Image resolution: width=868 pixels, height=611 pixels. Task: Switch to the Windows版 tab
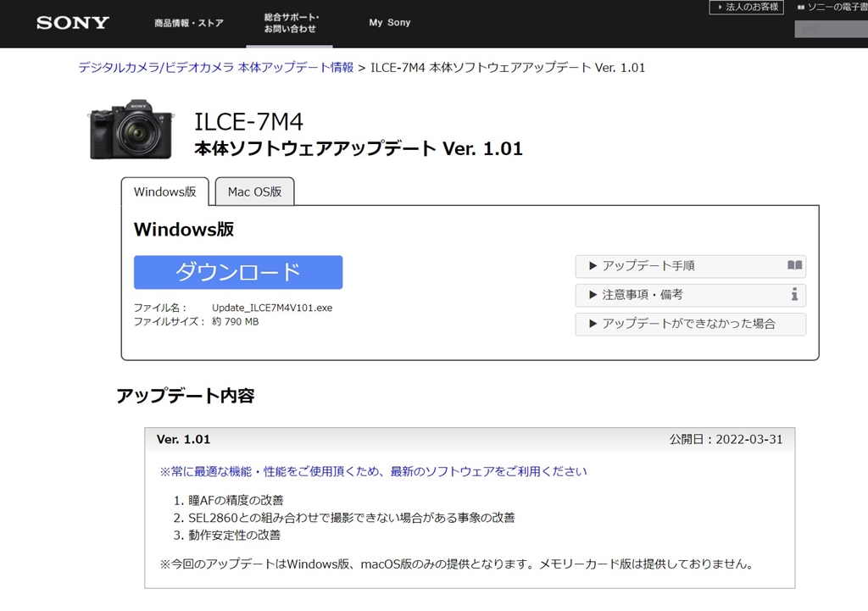[x=165, y=192]
